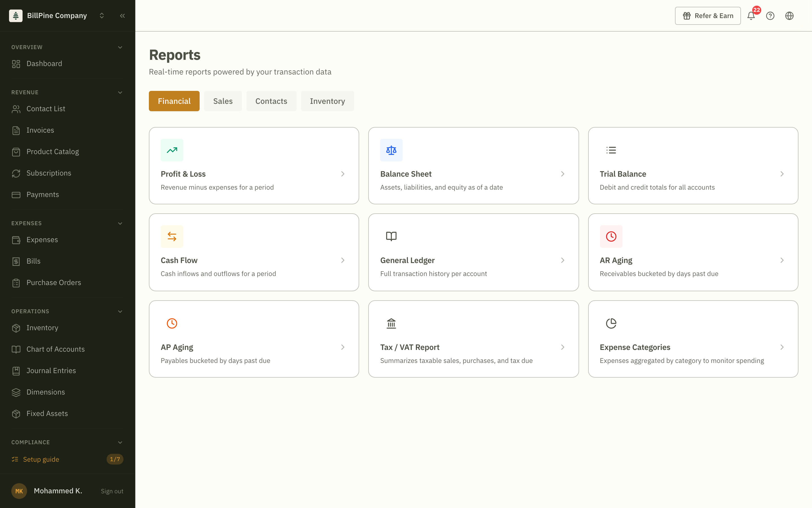Click the Expense Categories card title
Image resolution: width=812 pixels, height=508 pixels.
tap(635, 347)
